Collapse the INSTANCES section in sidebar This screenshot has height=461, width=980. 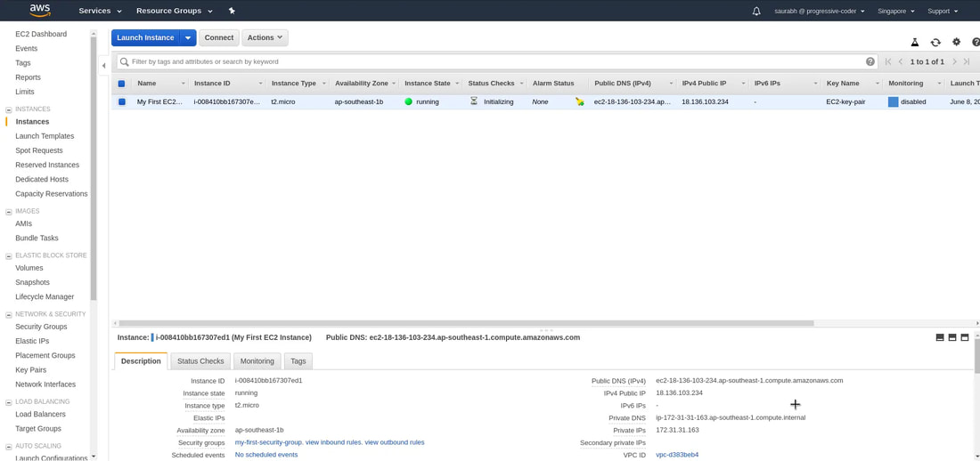pos(9,109)
